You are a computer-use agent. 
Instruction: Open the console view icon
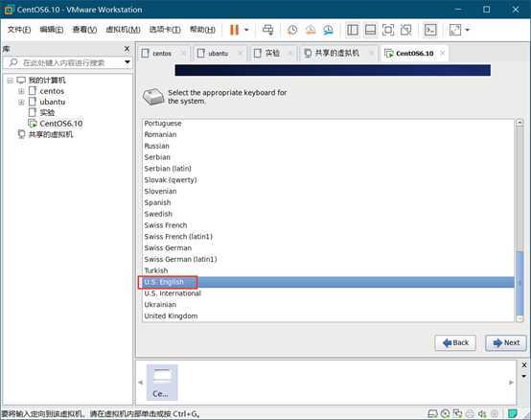click(x=430, y=30)
